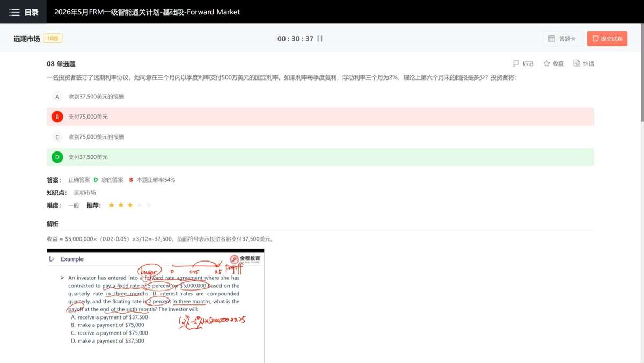Viewport: 644px width, 363px height.
Task: Click the third recommendation star
Action: (130, 205)
